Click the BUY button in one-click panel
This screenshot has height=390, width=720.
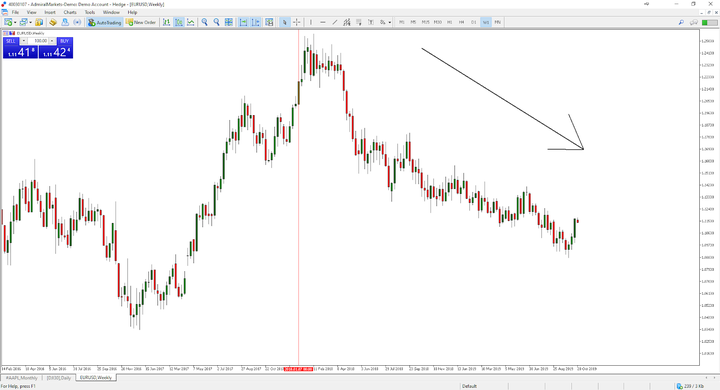[x=64, y=41]
